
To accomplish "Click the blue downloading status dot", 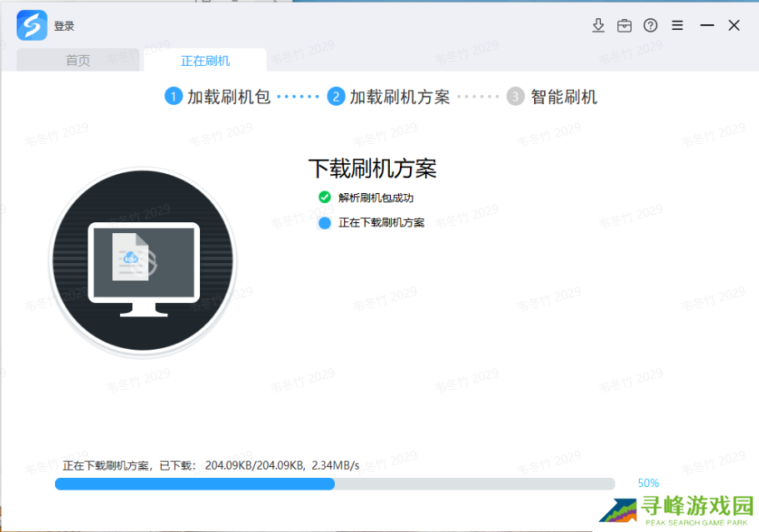I will click(x=324, y=222).
